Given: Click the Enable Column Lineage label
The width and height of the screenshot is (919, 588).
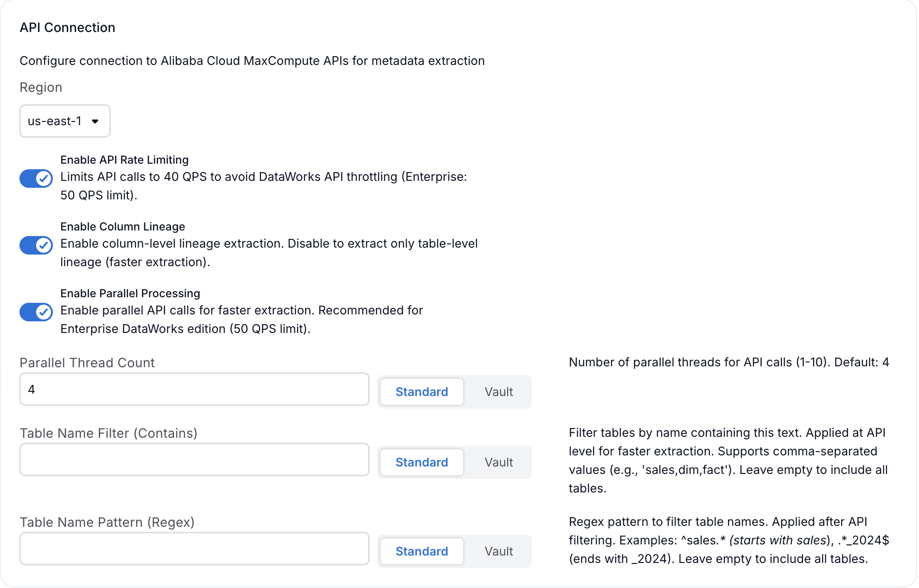Looking at the screenshot, I should 122,227.
